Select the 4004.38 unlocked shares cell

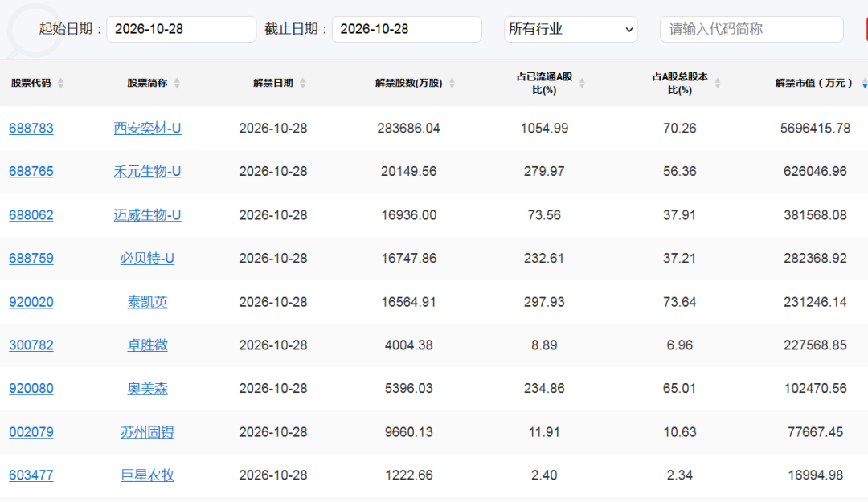(x=408, y=345)
